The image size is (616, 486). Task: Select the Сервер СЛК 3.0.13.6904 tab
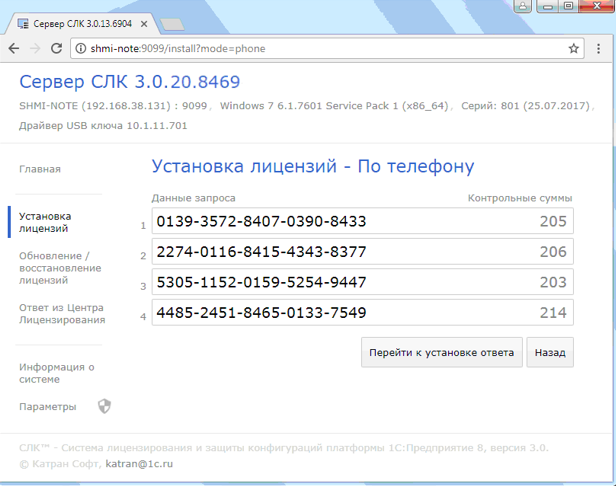coord(82,24)
